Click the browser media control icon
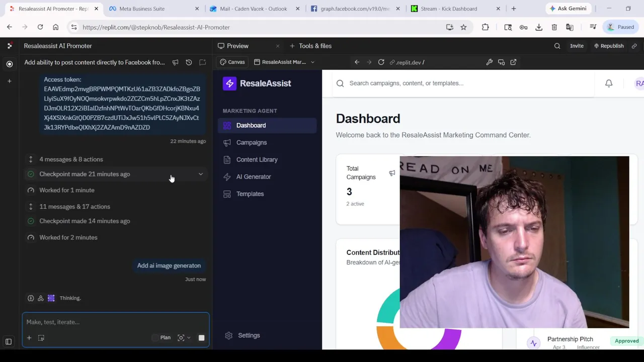The image size is (644, 362). click(x=593, y=27)
